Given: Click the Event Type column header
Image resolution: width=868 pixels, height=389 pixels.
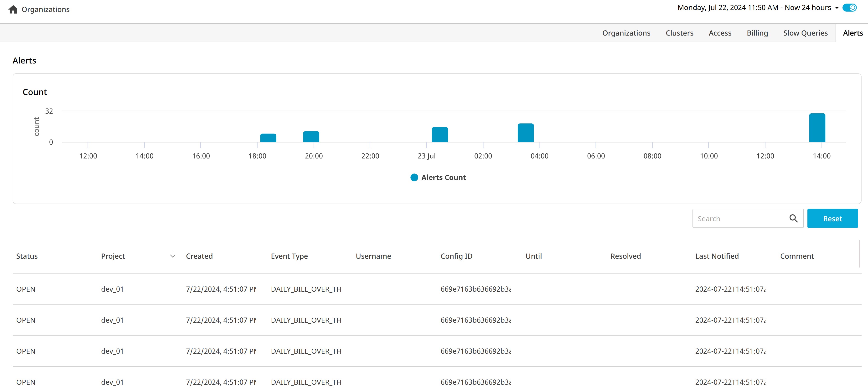Looking at the screenshot, I should coord(289,256).
